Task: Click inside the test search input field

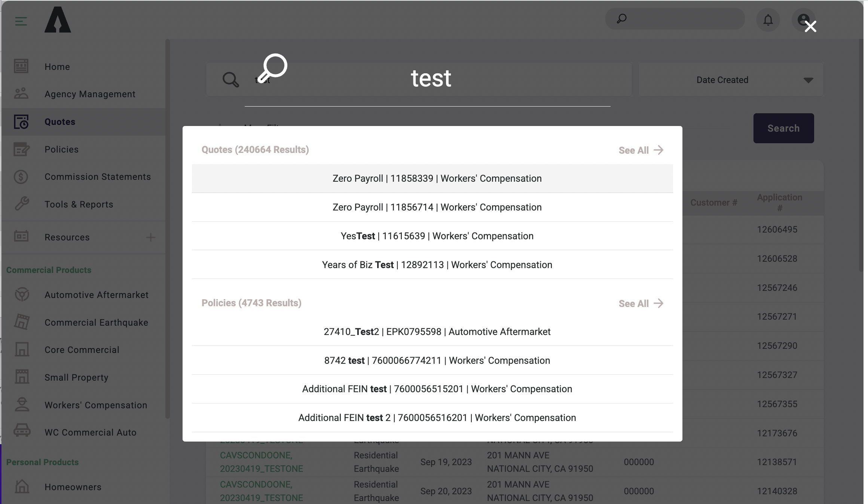Action: (x=430, y=79)
